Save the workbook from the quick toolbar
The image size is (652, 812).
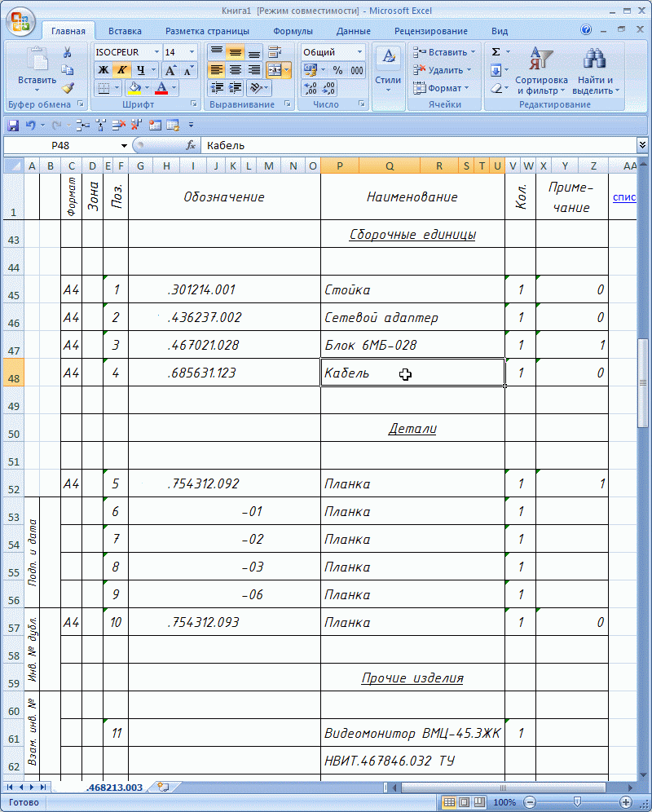pos(13,125)
